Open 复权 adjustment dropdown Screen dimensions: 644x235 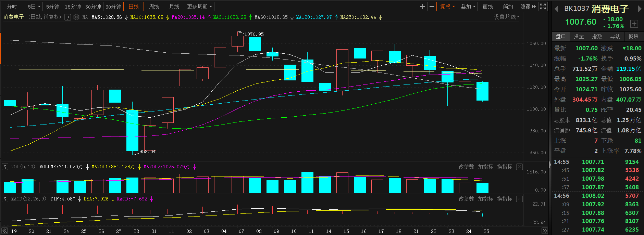[447, 6]
